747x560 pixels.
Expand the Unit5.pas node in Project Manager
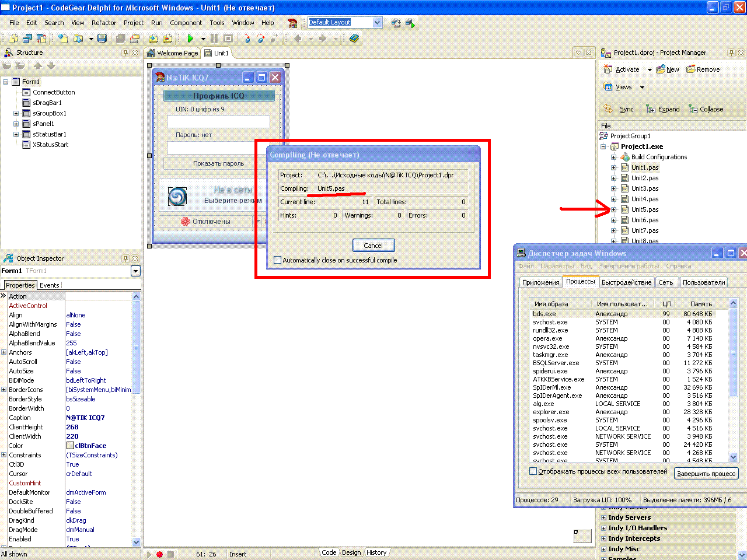pyautogui.click(x=613, y=209)
